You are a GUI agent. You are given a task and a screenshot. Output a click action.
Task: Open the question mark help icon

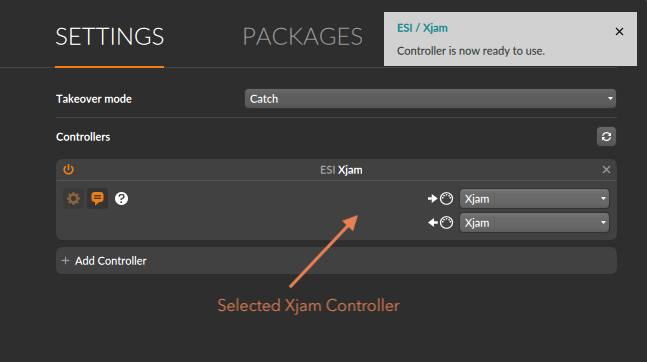(121, 199)
